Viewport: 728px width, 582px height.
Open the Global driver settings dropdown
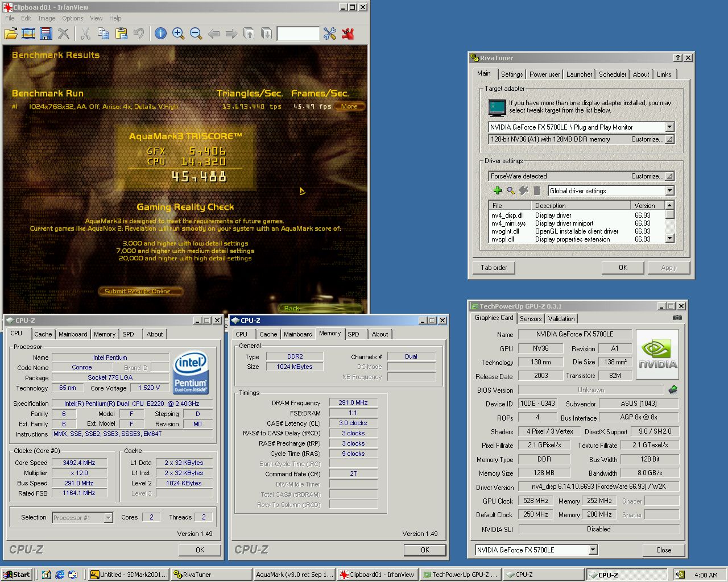[x=669, y=191]
